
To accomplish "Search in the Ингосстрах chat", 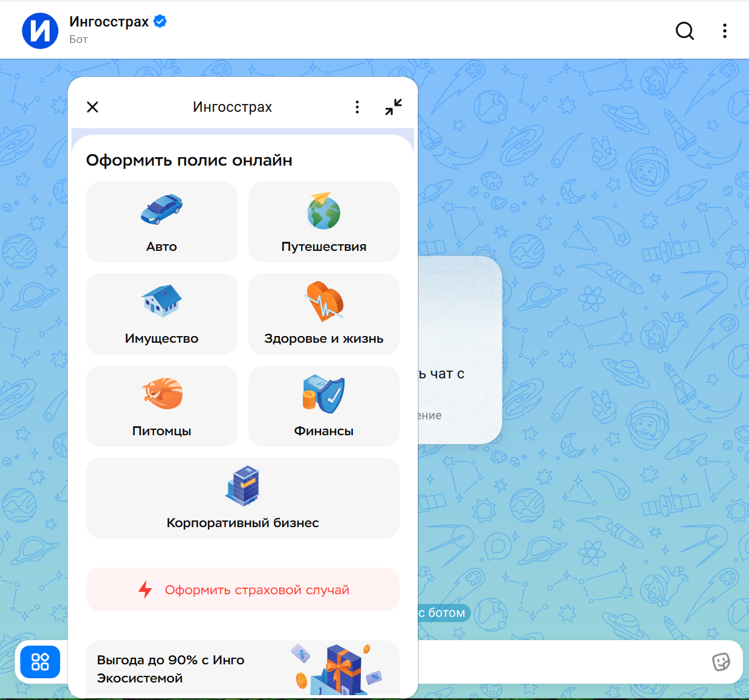I will click(684, 31).
